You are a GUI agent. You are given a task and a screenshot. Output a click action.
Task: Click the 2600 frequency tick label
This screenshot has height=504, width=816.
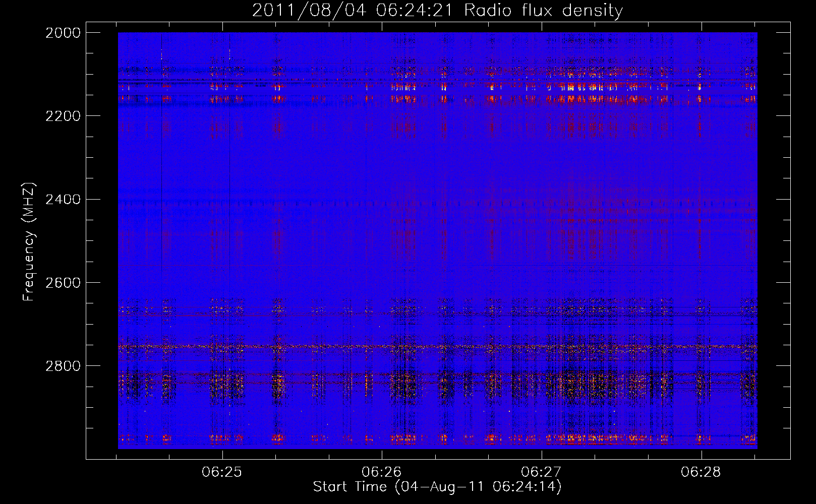coord(63,282)
